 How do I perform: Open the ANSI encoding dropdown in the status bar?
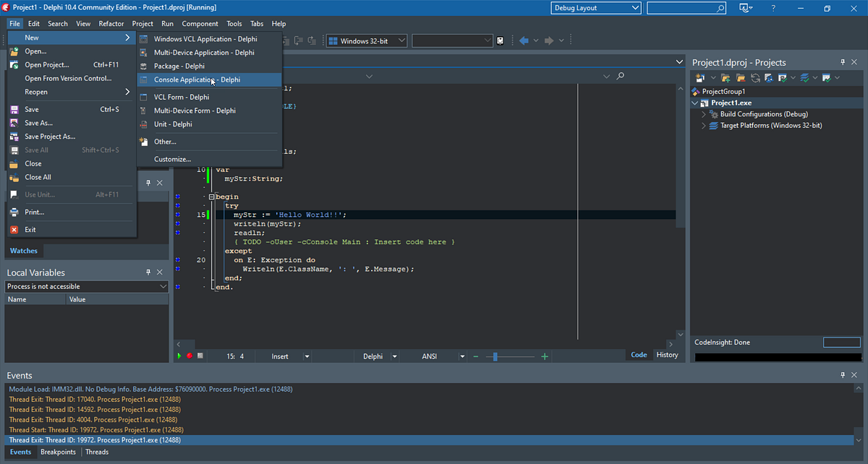click(x=463, y=356)
